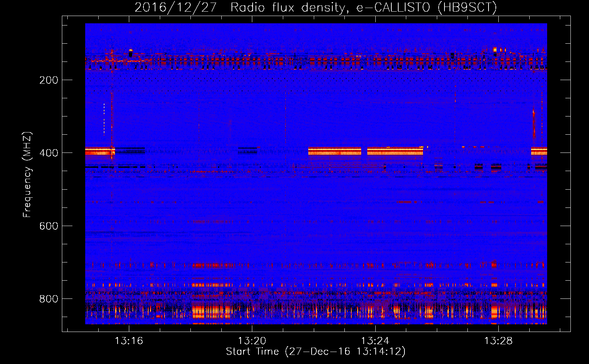
Task: Click the '400' frequency tick label
Action: 49,153
